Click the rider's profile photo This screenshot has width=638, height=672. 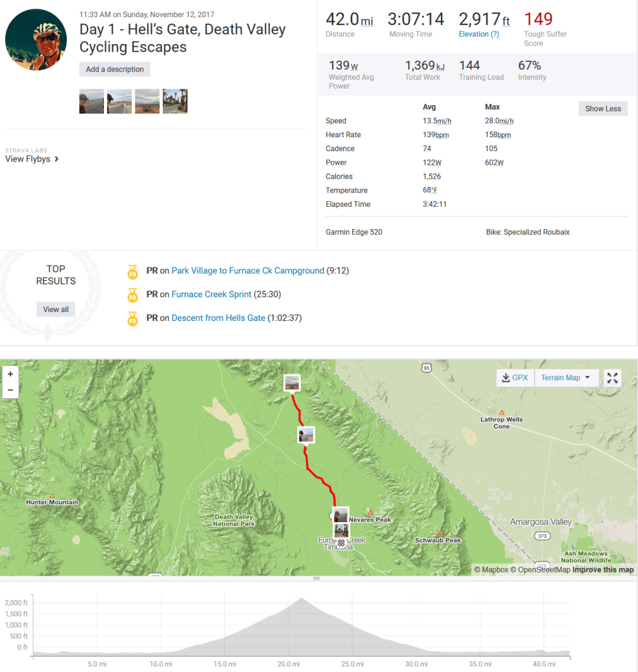click(x=36, y=39)
